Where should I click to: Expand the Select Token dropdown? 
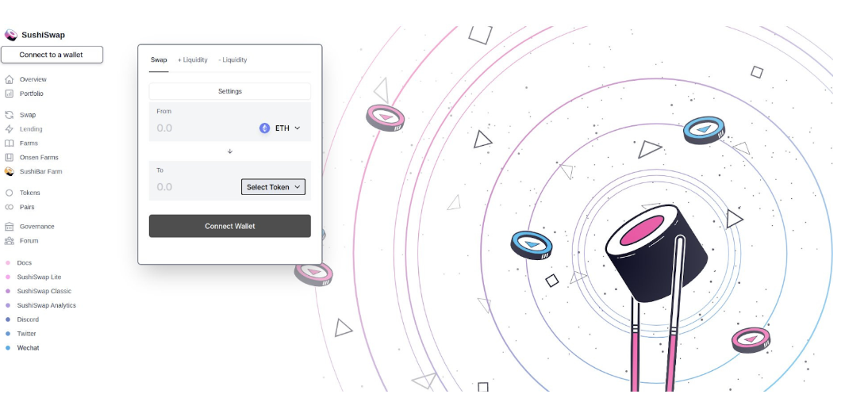[x=273, y=187]
